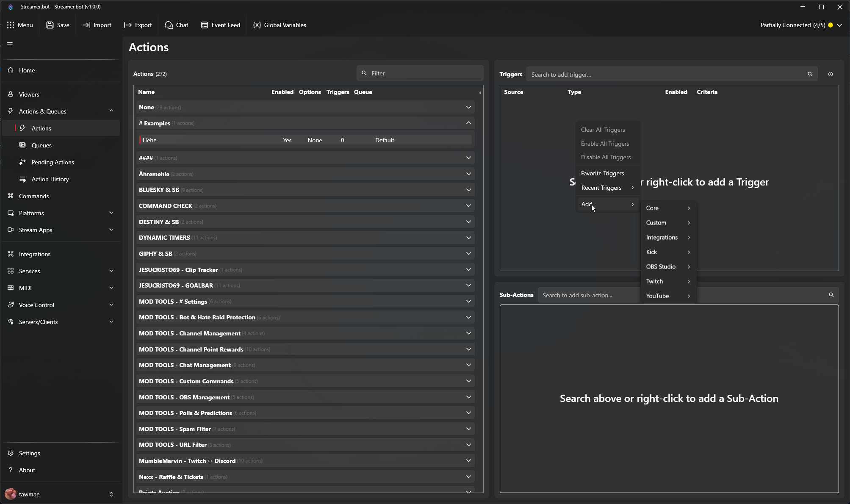
Task: Collapse the # Examples action group
Action: click(468, 123)
